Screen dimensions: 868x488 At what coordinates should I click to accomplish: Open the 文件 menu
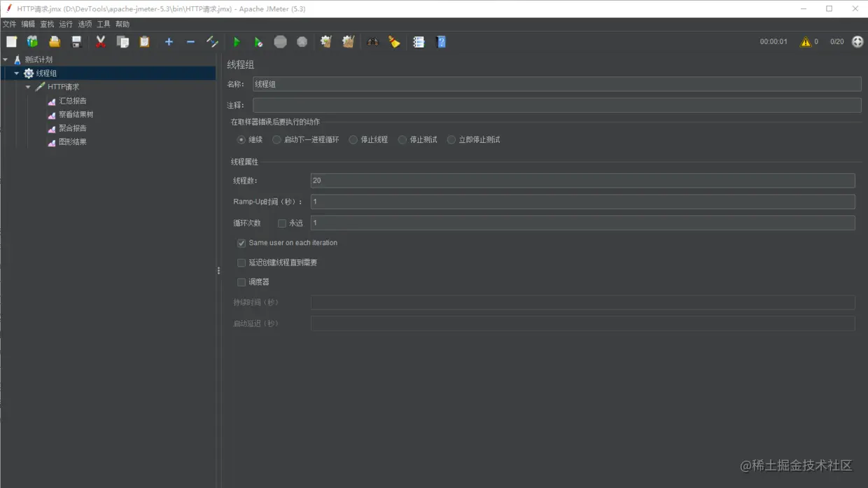pyautogui.click(x=9, y=25)
